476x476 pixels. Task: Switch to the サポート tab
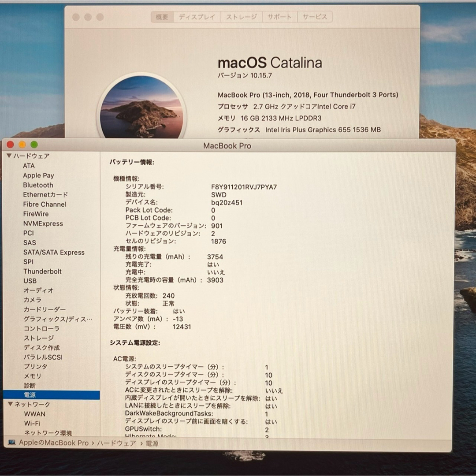pos(279,17)
